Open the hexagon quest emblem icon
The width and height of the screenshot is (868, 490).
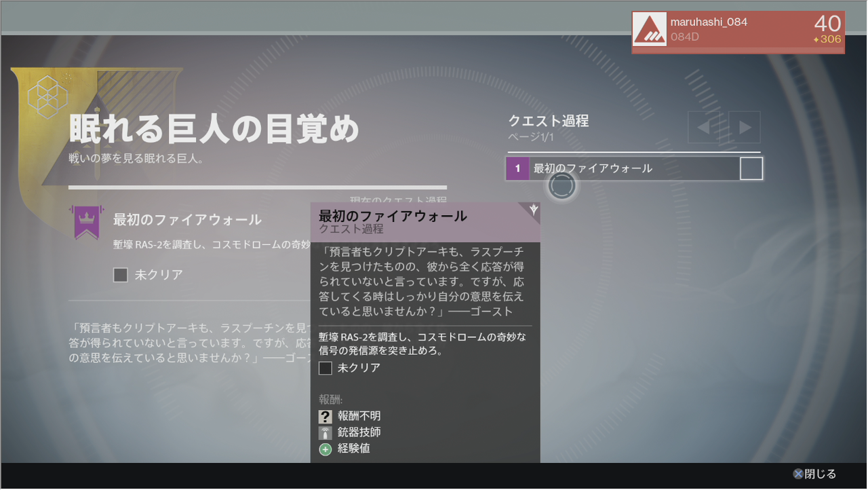(47, 96)
